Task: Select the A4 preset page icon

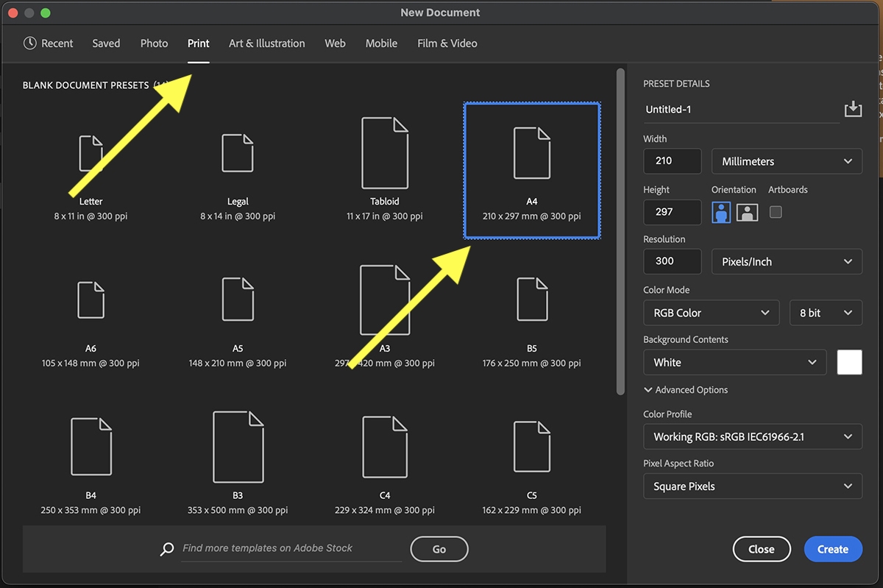Action: 532,153
